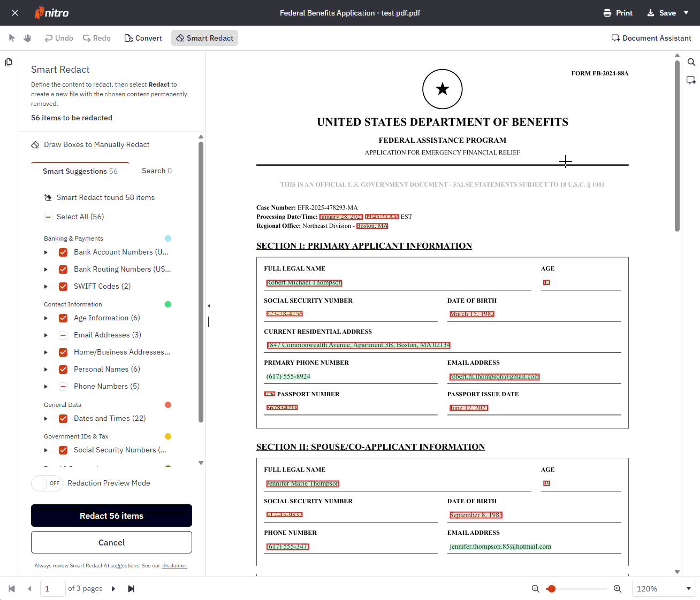
Task: Toggle the Select All checkbox
Action: 48,217
